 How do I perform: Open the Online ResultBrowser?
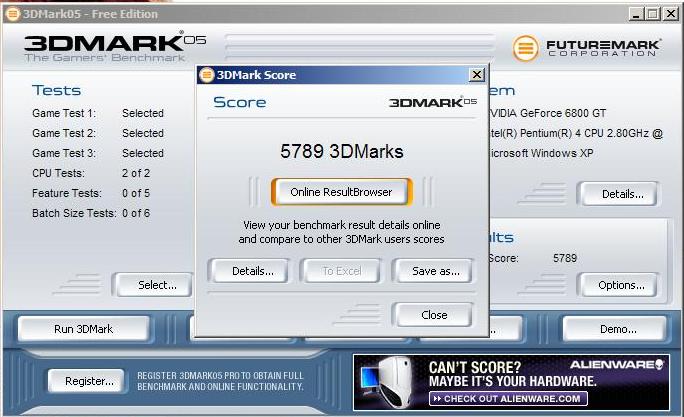[341, 192]
